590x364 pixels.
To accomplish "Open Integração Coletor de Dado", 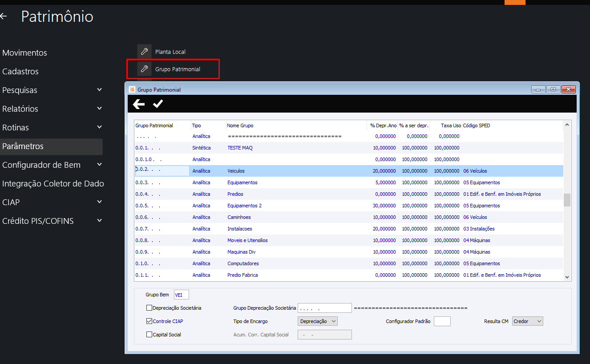I will pos(53,183).
